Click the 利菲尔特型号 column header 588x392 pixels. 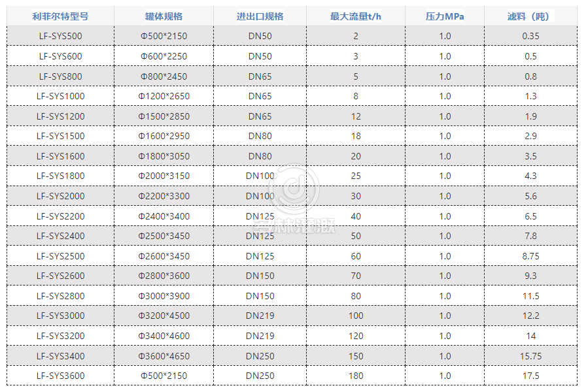pos(60,16)
